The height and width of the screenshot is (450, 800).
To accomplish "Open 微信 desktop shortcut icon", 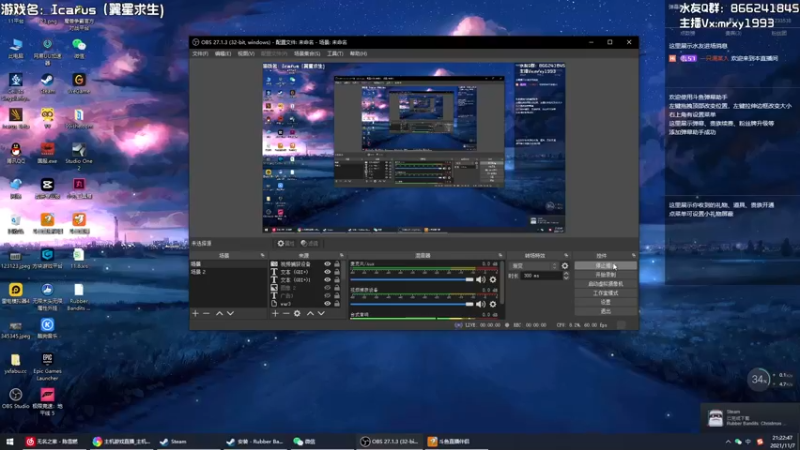I will coord(79,48).
